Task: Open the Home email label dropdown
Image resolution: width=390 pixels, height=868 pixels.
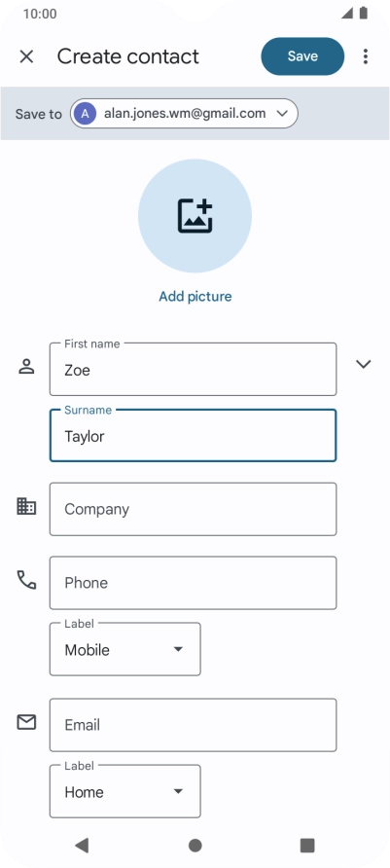Action: coord(125,791)
